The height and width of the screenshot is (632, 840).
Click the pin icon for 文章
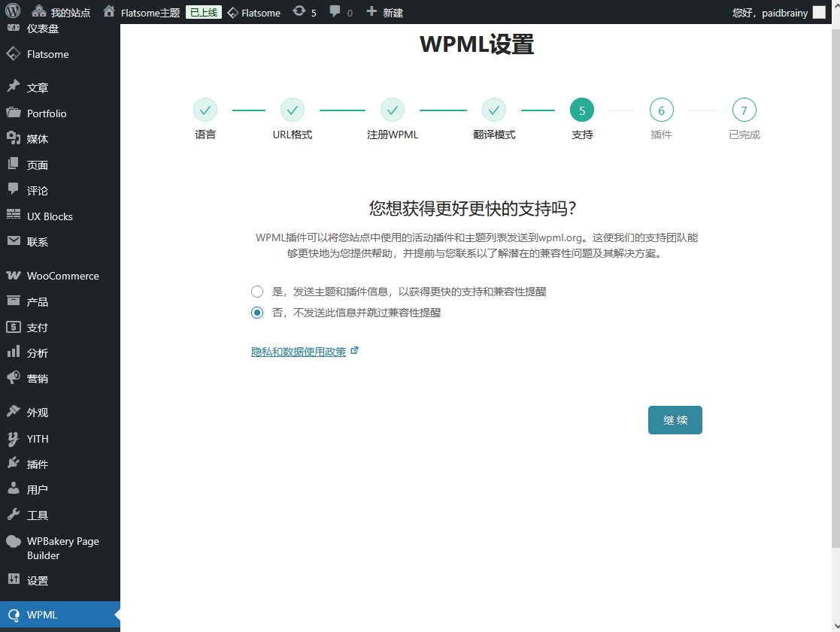coord(14,86)
